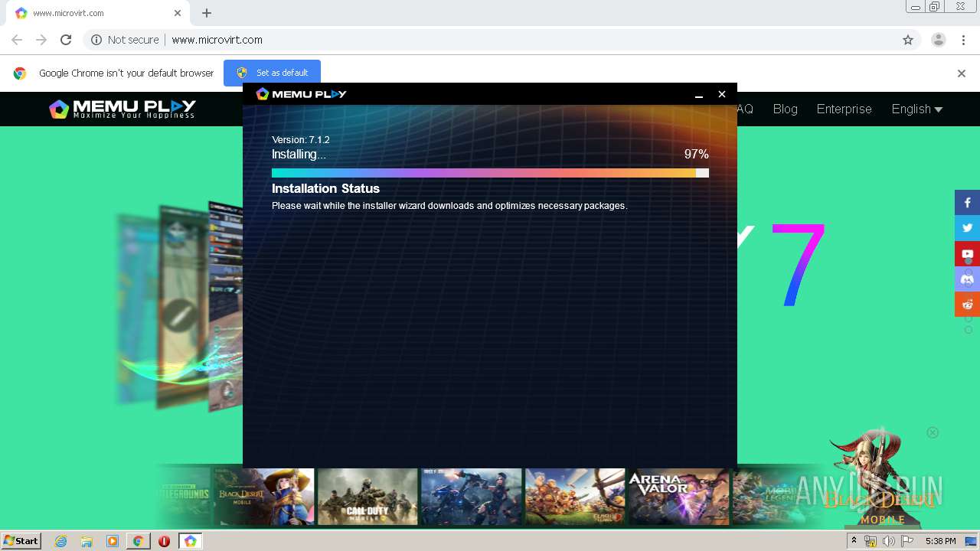Dismiss the default browser notification bar
Viewport: 980px width, 551px height.
962,73
